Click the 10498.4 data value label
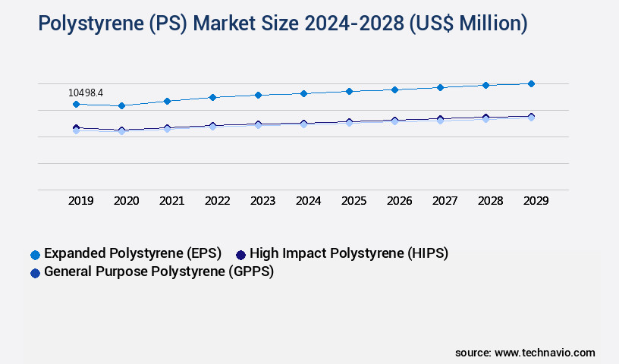The height and width of the screenshot is (364, 619). click(86, 93)
